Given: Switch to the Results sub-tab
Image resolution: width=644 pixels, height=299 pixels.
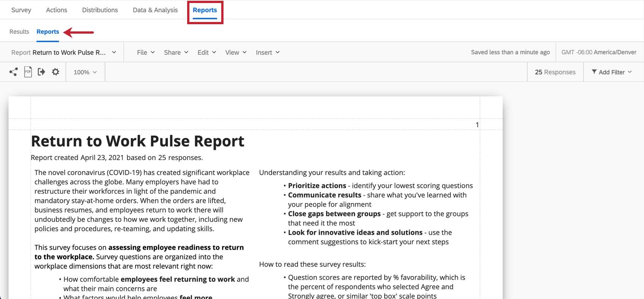Looking at the screenshot, I should click(19, 32).
